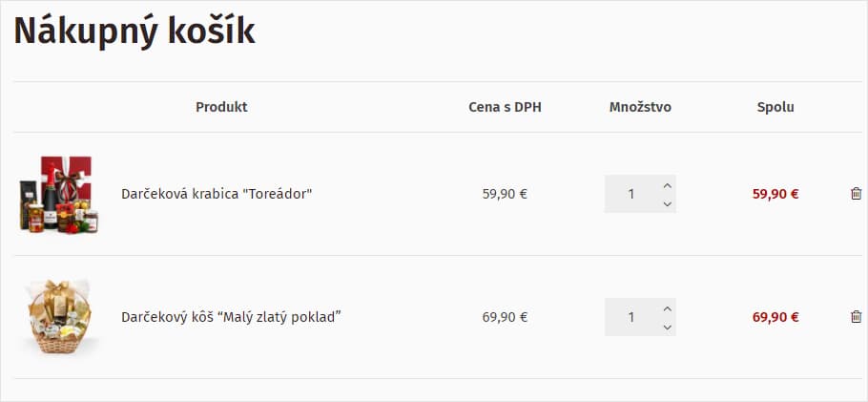Viewport: 868px width, 402px height.
Task: Open Darčeková krabica "Toreádor" product link
Action: pyautogui.click(x=217, y=194)
